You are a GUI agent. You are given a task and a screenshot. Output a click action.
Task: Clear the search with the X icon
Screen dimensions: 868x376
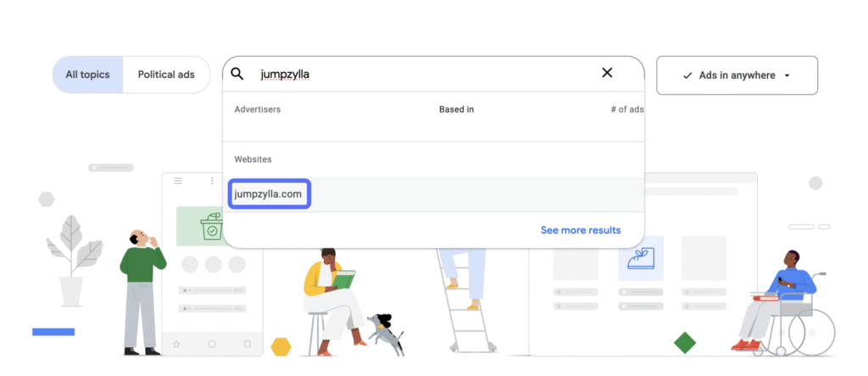click(607, 73)
